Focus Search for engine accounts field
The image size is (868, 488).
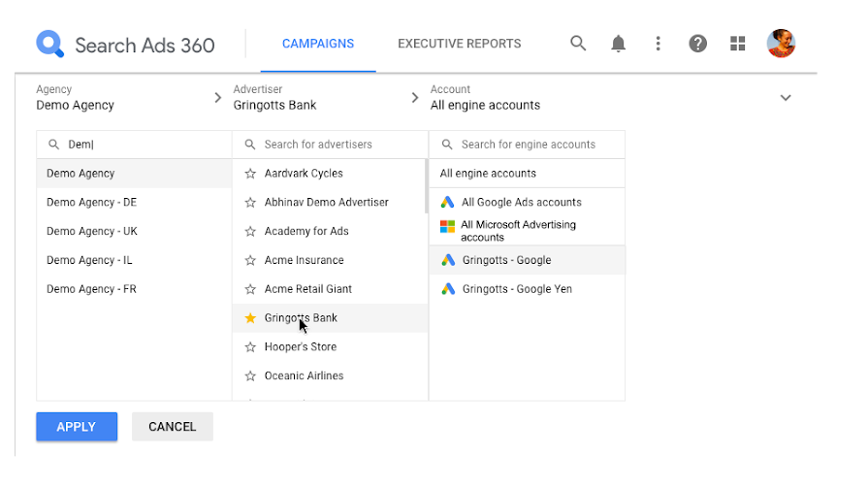tap(527, 145)
